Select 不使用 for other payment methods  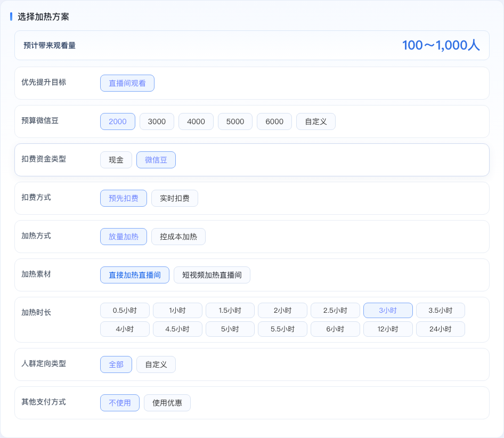click(120, 403)
